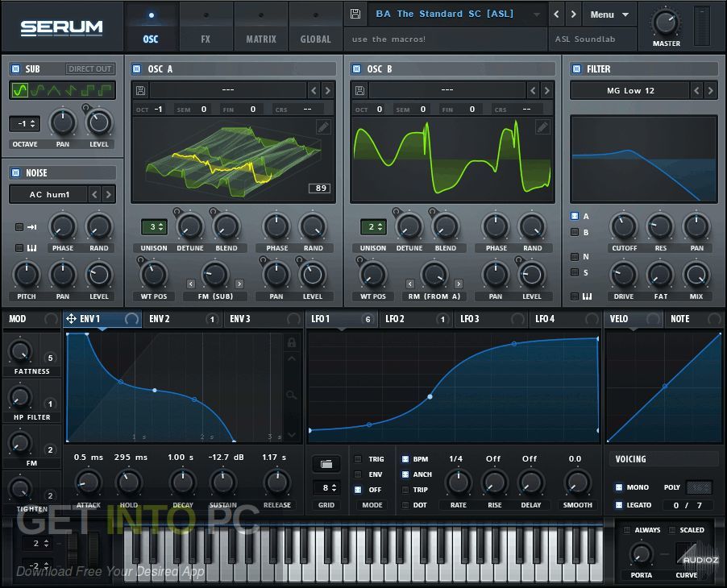Switch OSC B warp mode left arrow

click(410, 284)
